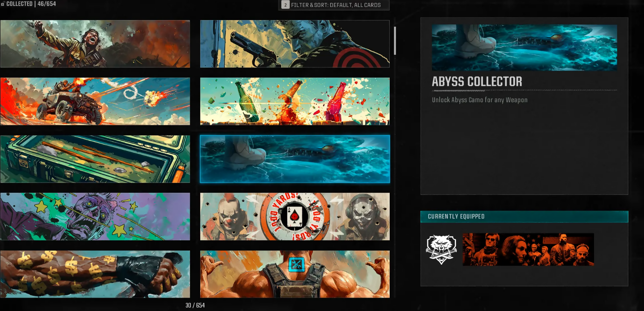The height and width of the screenshot is (311, 644).
Task: Pick the flexing muscular back card
Action: [294, 274]
